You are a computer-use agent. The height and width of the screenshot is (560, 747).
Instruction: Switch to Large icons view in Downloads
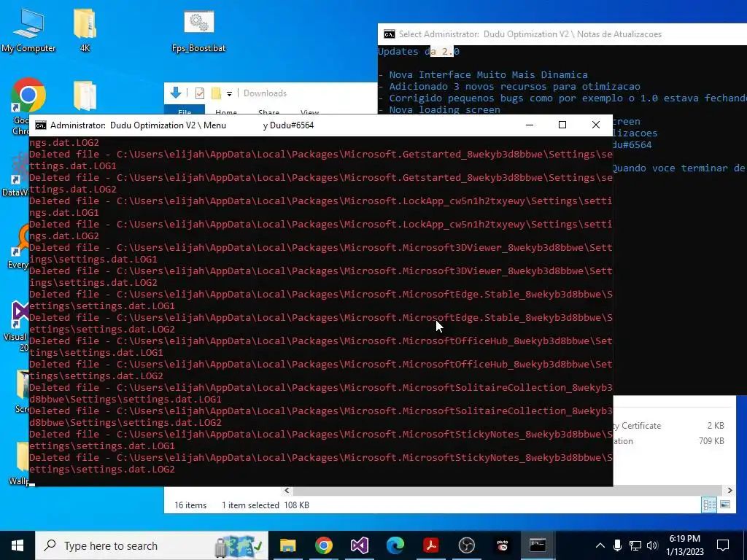tap(725, 505)
